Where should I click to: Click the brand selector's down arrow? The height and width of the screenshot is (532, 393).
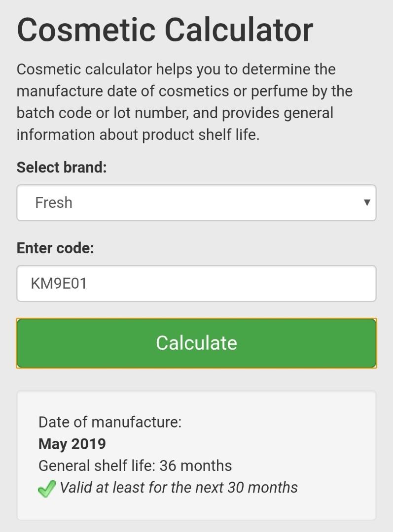[366, 202]
